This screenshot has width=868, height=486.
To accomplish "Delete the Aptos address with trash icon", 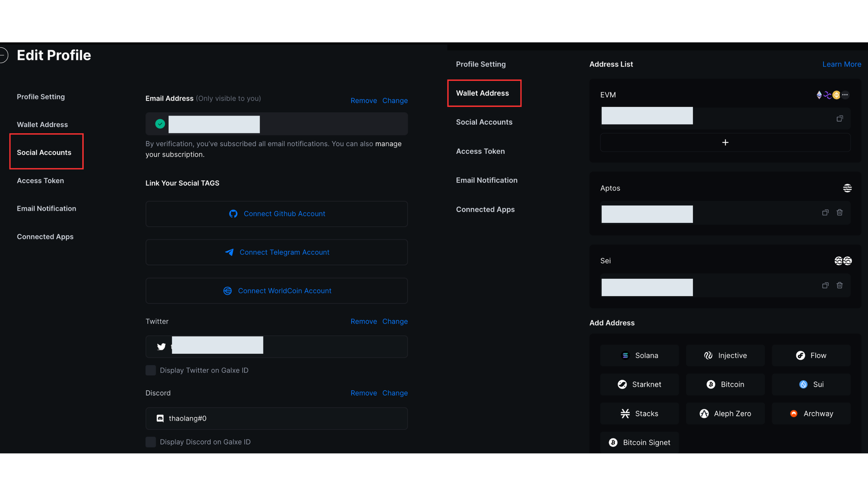I will pyautogui.click(x=839, y=213).
